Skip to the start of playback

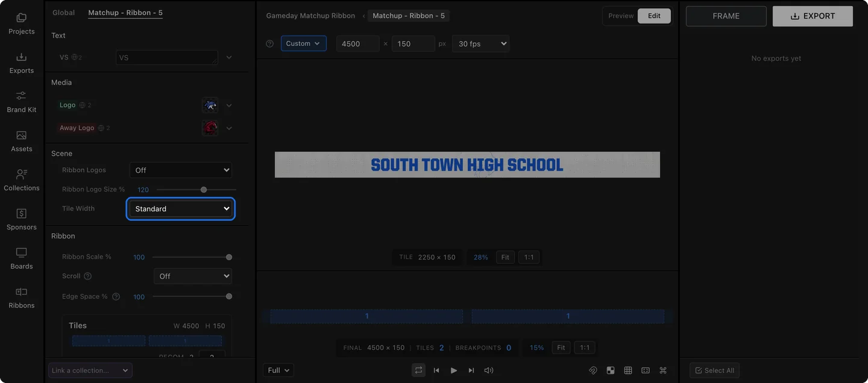tap(436, 370)
